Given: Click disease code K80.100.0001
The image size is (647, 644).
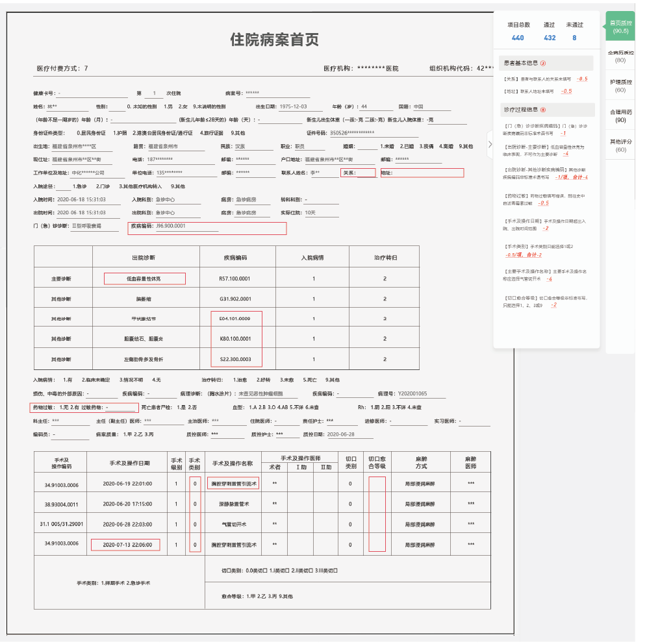Looking at the screenshot, I should [x=235, y=339].
